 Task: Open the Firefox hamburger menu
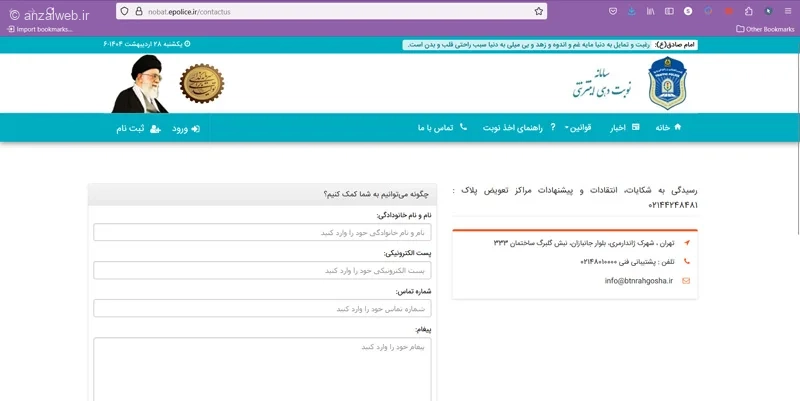pyautogui.click(x=788, y=11)
